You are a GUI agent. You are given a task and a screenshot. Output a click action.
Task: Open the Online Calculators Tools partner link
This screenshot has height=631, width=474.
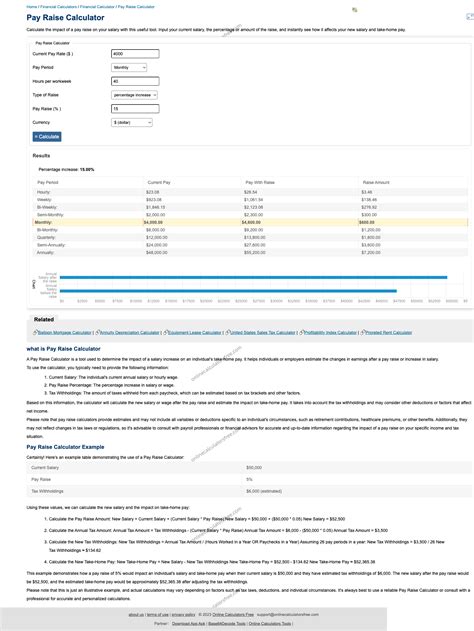tap(270, 623)
